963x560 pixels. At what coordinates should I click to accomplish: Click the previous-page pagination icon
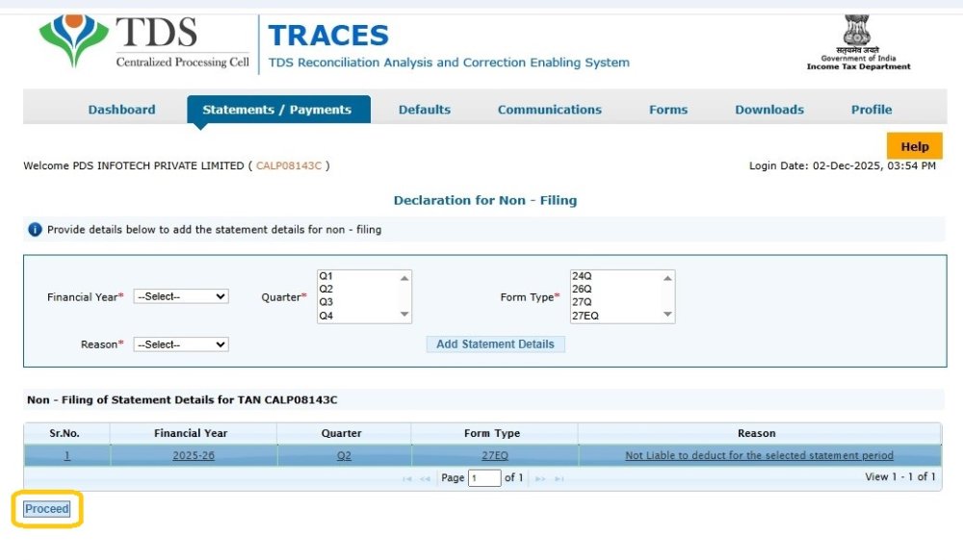424,478
